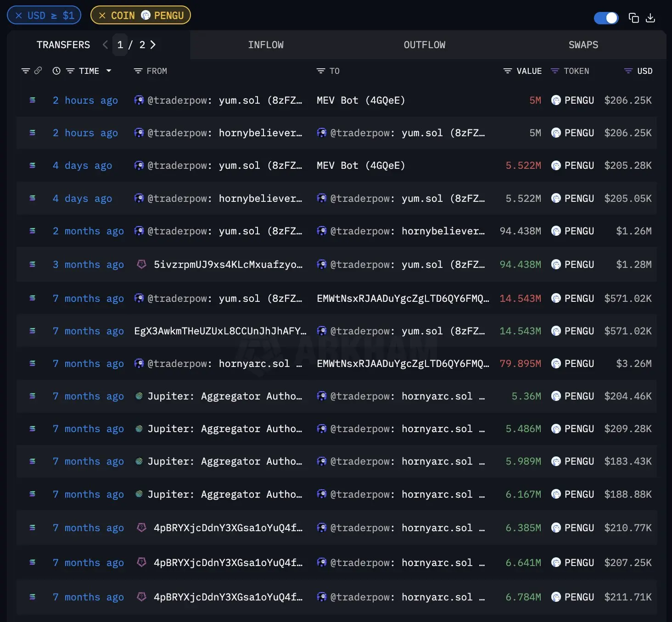The width and height of the screenshot is (672, 622).
Task: Click value 6.641M
Action: click(523, 563)
